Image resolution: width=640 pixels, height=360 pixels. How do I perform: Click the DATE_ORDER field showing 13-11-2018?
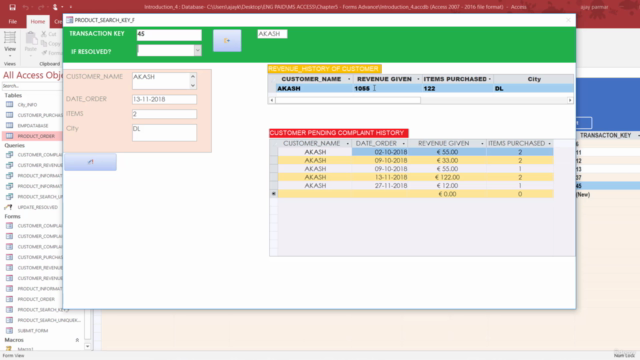164,99
